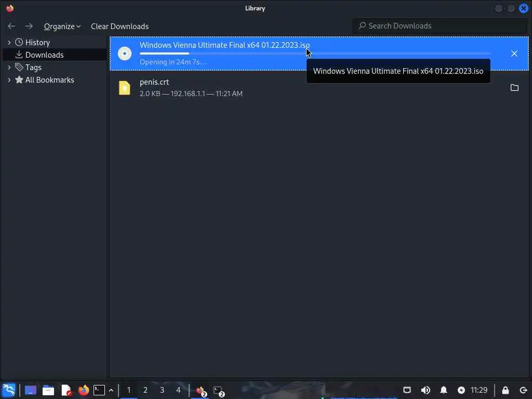Lock the screen with the padlock icon
This screenshot has width=532, height=399.
[505, 390]
